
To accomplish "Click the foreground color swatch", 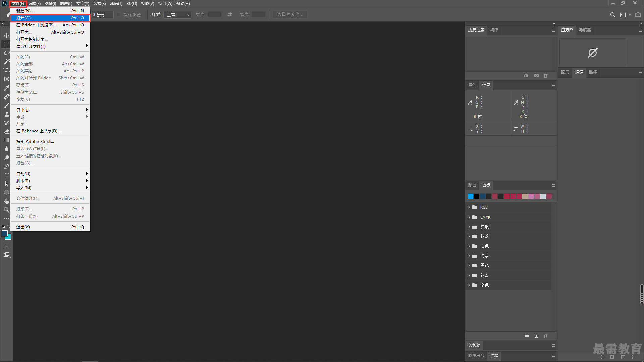I will [x=5, y=233].
